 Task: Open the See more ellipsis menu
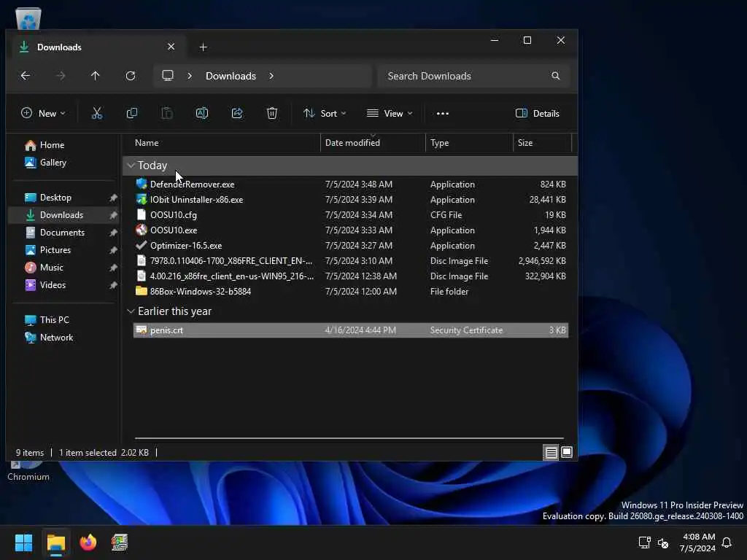pos(443,113)
